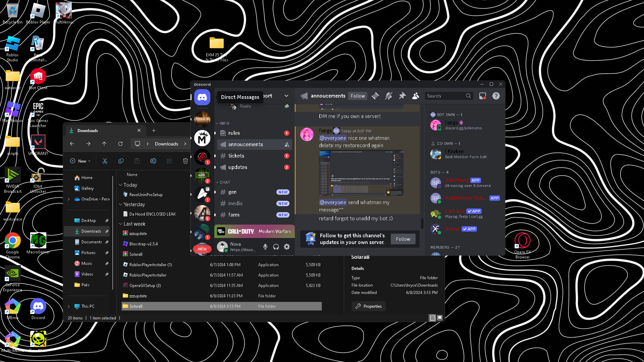This screenshot has height=362, width=644.
Task: Click Follow button in channel banner
Action: [403, 239]
